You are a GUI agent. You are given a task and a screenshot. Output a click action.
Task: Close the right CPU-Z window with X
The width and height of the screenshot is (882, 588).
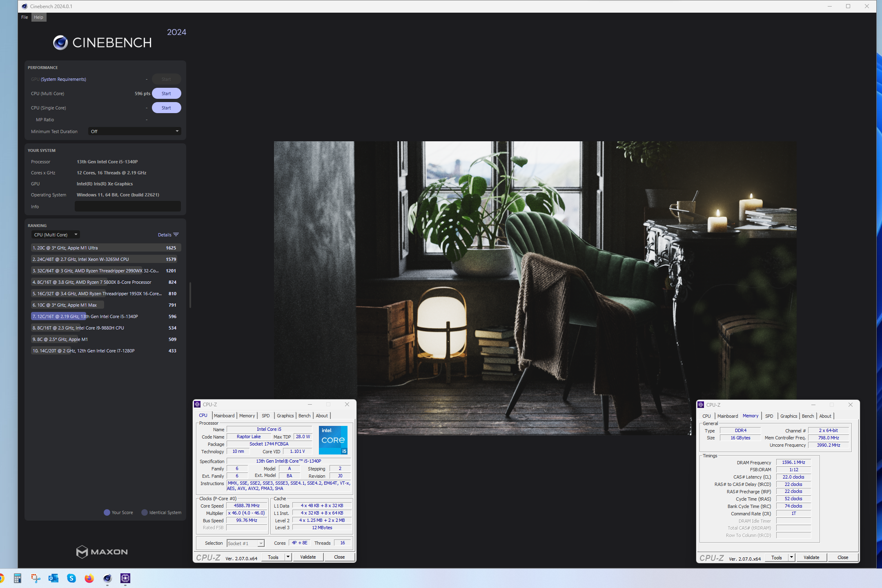click(851, 405)
